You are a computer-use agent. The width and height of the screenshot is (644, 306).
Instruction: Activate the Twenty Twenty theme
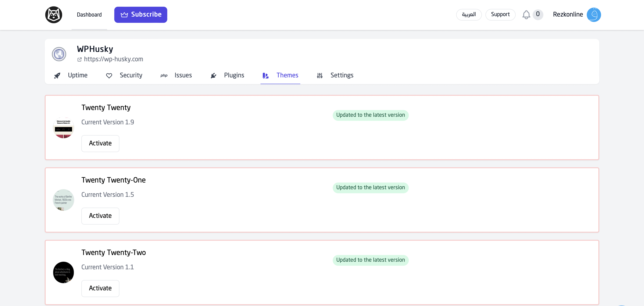(x=100, y=143)
